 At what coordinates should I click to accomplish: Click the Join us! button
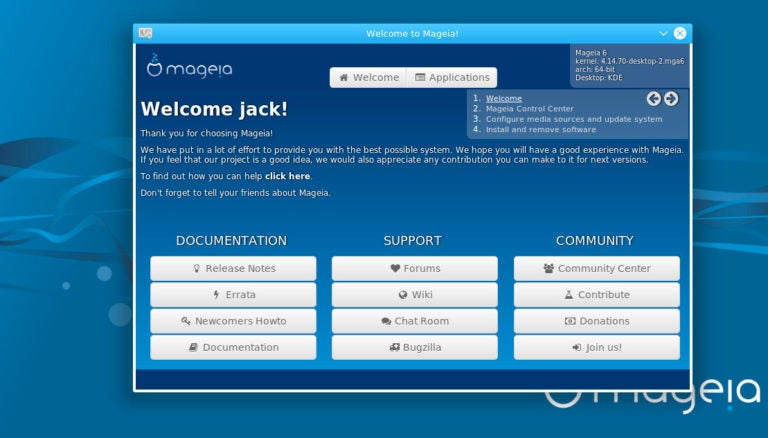coord(597,347)
